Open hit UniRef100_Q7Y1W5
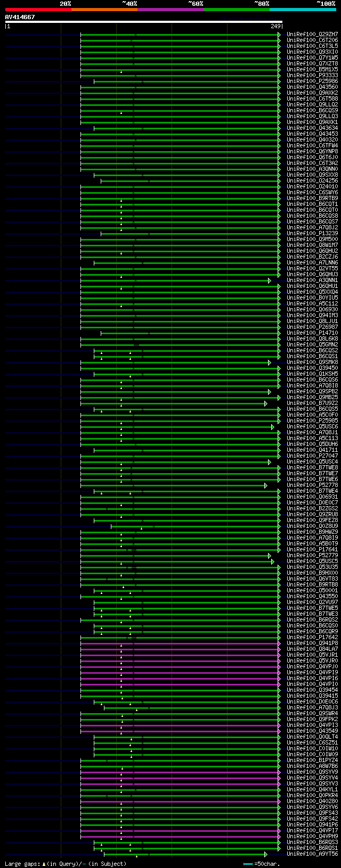The height and width of the screenshot is (868, 341). (x=312, y=58)
